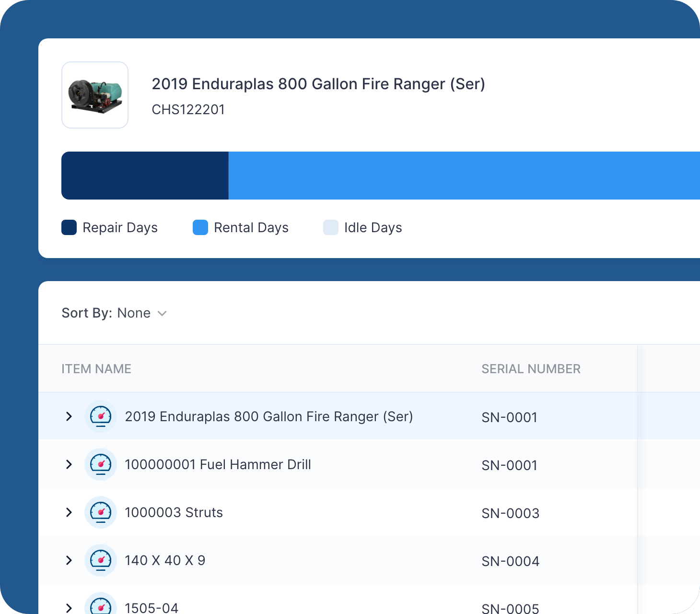Open the Sort By dropdown
Image resolution: width=700 pixels, height=614 pixels.
click(114, 313)
